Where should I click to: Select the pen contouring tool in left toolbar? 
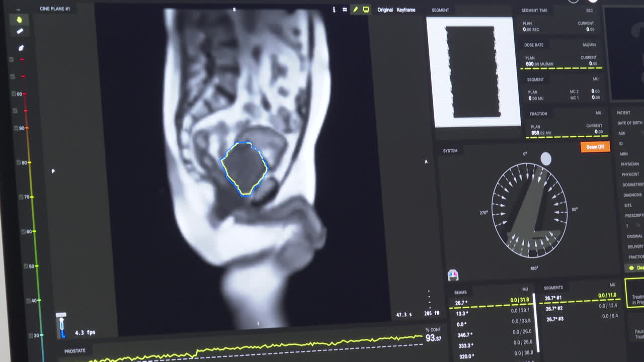(x=20, y=48)
